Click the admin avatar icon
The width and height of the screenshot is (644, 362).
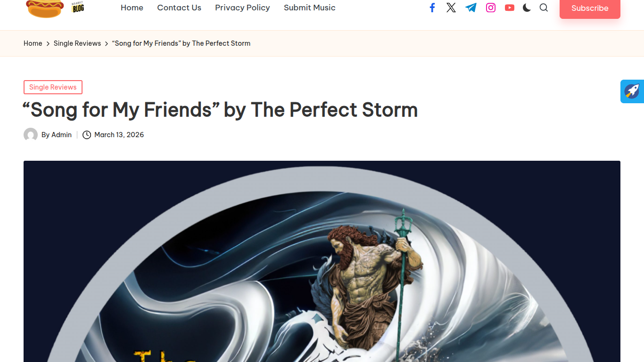point(31,135)
